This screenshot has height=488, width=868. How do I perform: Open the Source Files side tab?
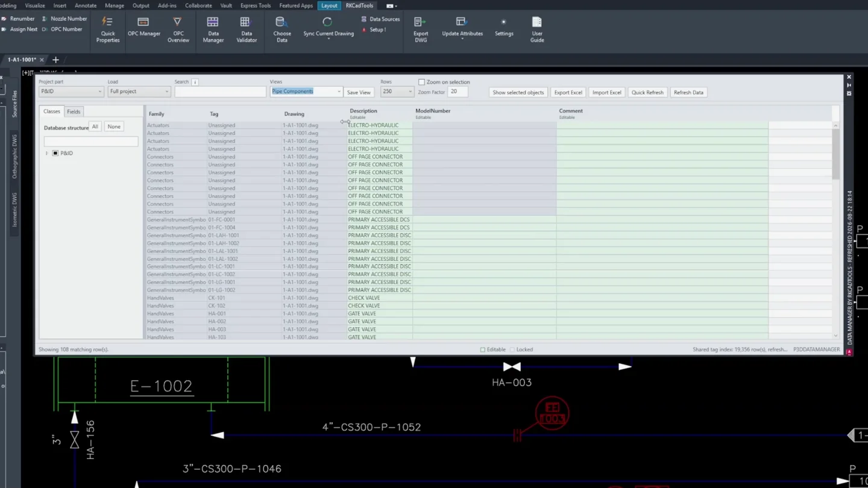[x=14, y=104]
